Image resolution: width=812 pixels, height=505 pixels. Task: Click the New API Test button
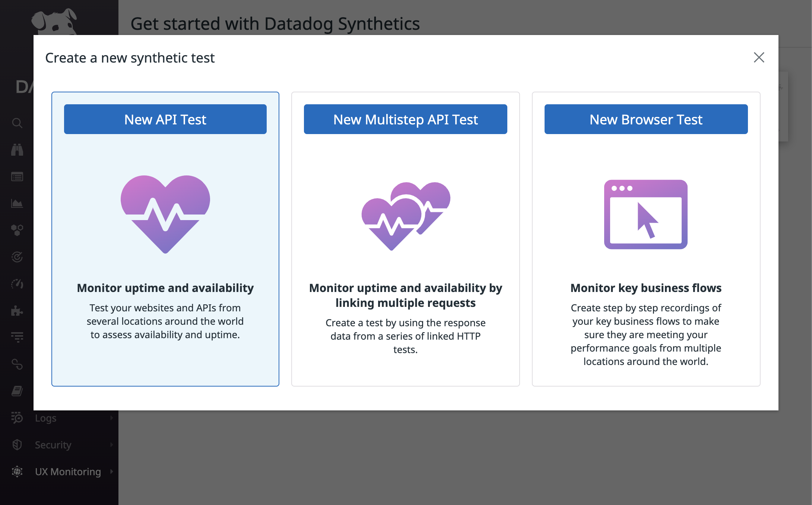(x=165, y=119)
